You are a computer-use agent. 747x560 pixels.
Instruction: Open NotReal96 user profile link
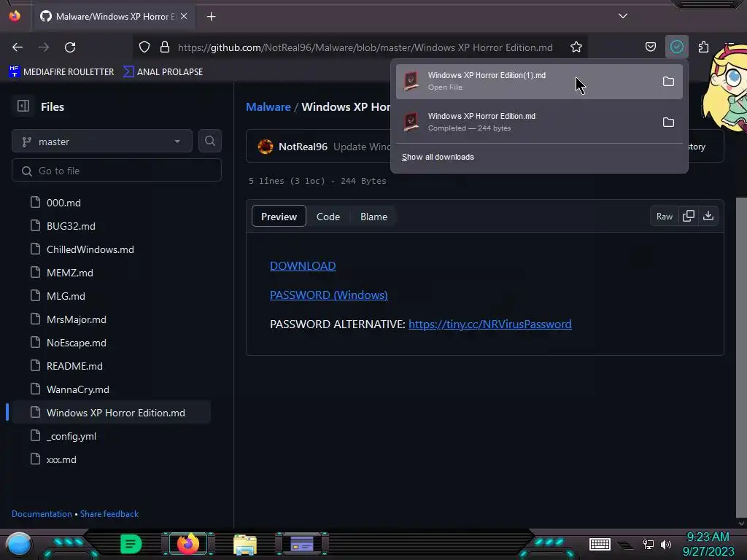pos(303,147)
